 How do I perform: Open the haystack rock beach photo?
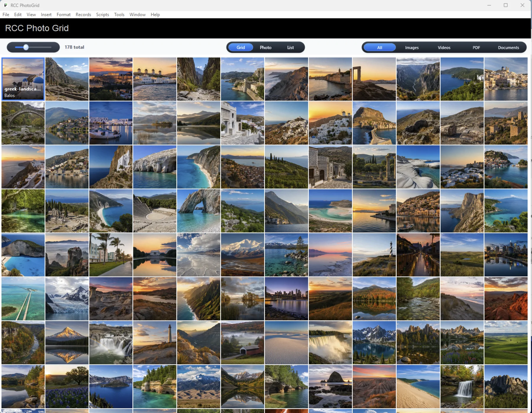coord(330,387)
